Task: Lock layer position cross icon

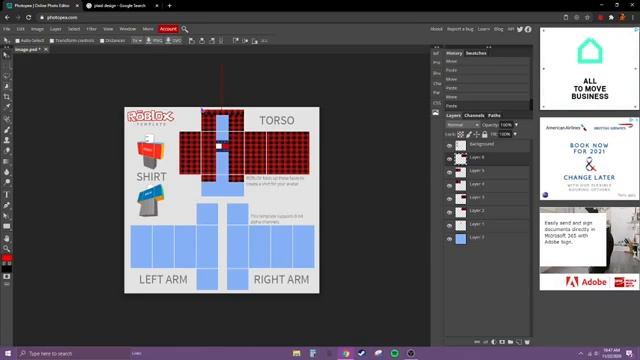Action: tap(476, 134)
